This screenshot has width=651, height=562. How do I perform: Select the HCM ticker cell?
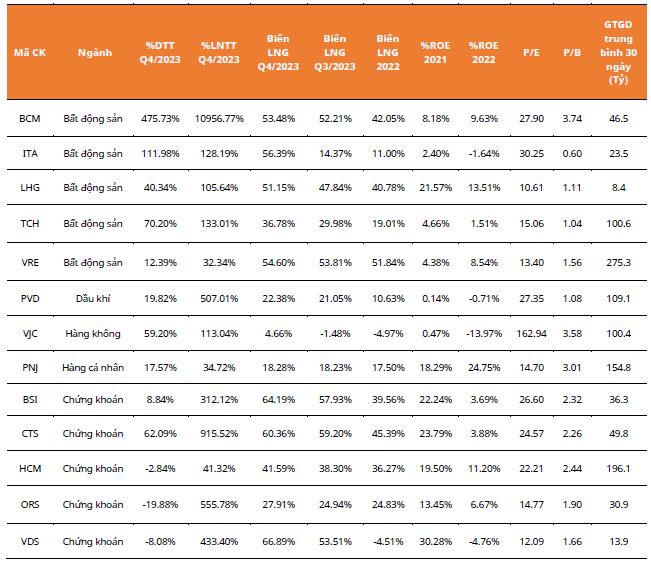[x=29, y=471]
